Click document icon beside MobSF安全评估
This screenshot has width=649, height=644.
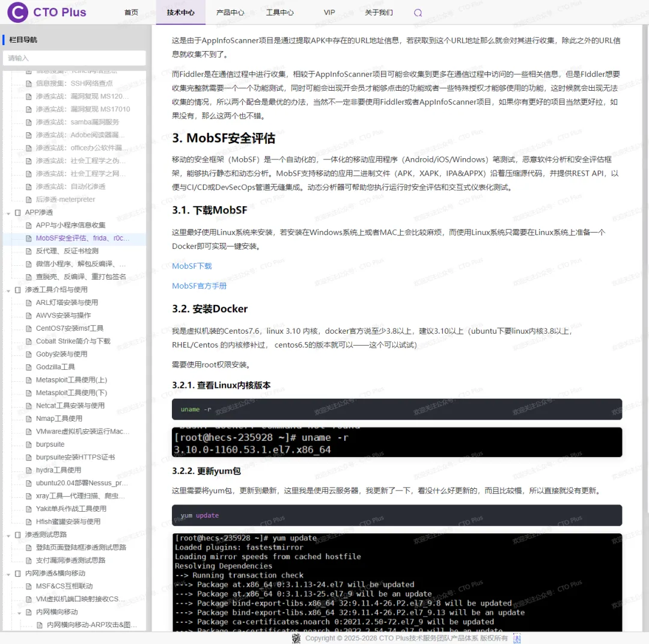pyautogui.click(x=29, y=238)
